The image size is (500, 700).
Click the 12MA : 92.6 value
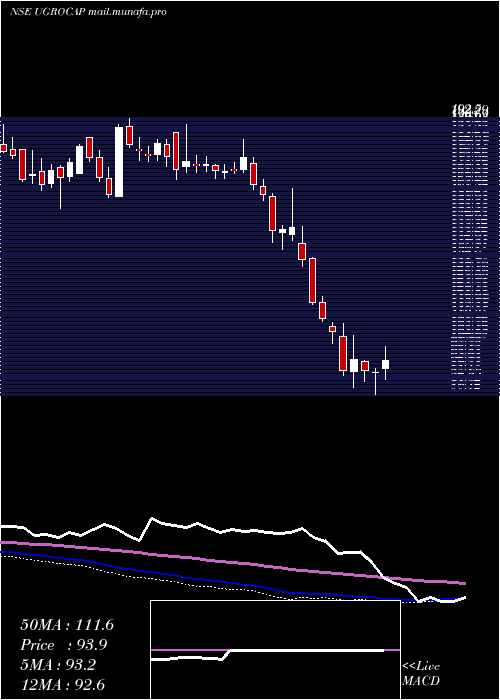point(63,685)
